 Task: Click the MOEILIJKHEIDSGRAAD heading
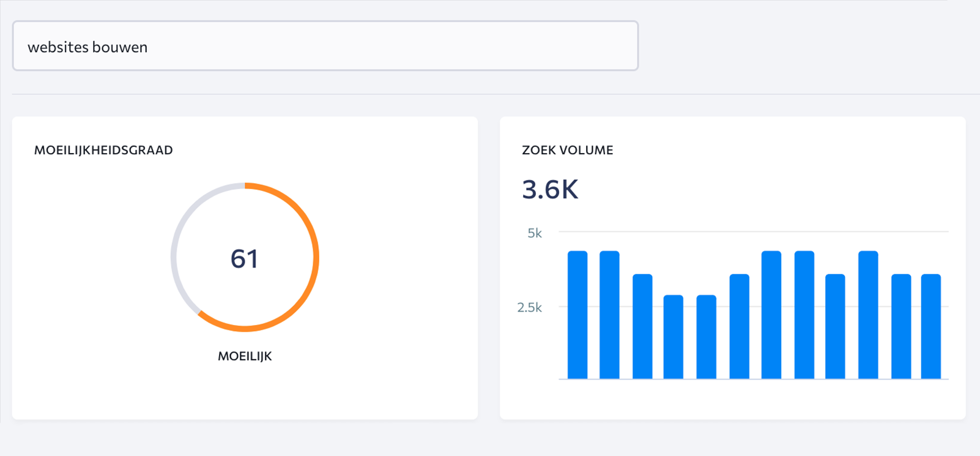(x=103, y=150)
